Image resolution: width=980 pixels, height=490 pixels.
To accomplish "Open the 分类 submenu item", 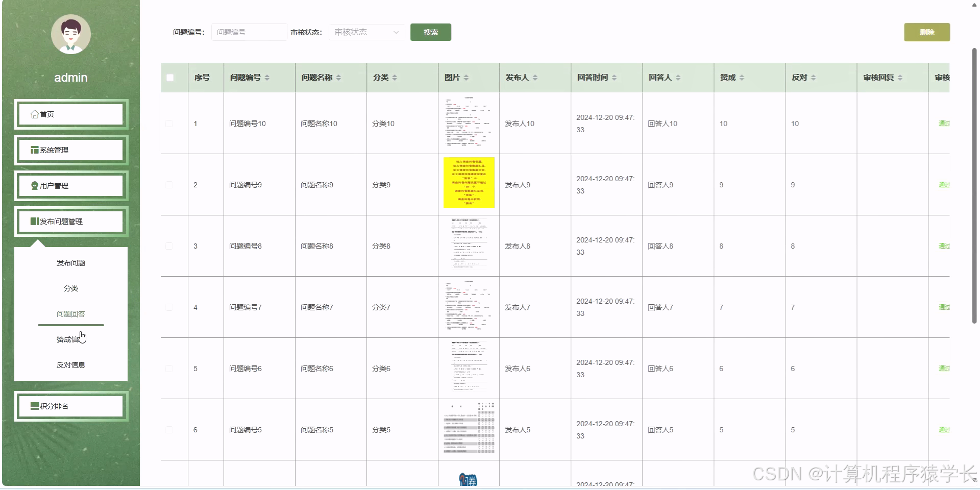I will click(71, 288).
